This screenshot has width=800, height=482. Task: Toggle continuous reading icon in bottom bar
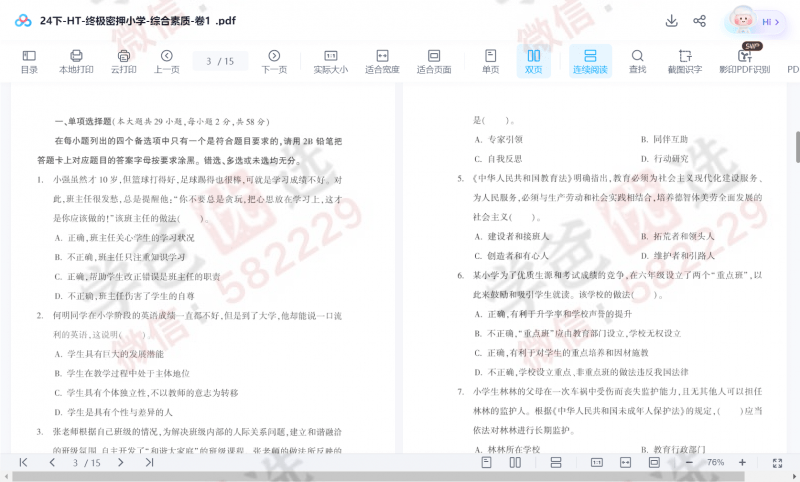click(556, 462)
